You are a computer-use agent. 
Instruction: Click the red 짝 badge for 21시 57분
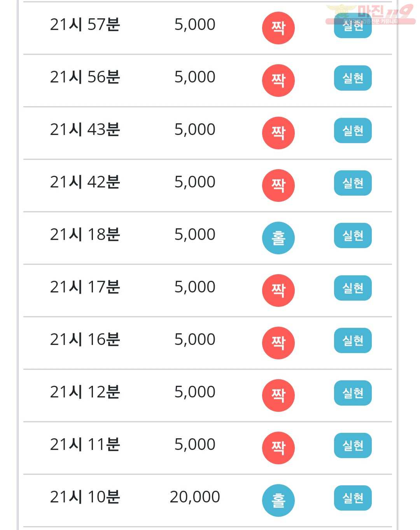click(278, 28)
